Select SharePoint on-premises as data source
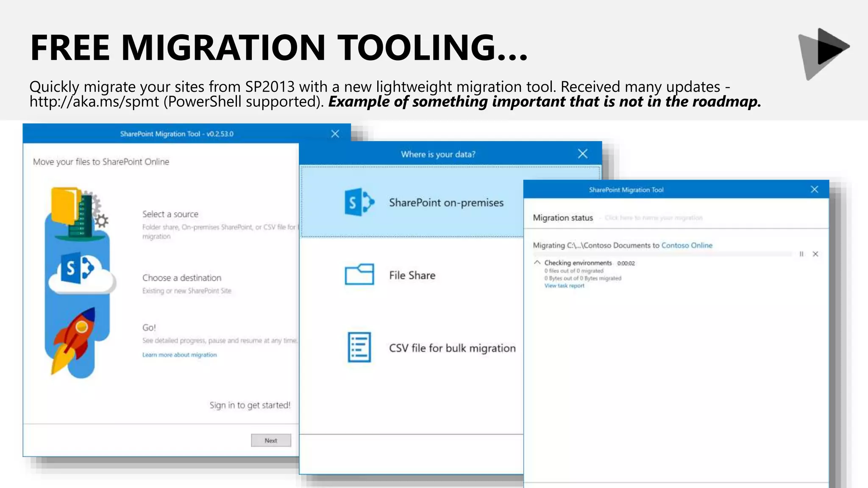 (412, 202)
